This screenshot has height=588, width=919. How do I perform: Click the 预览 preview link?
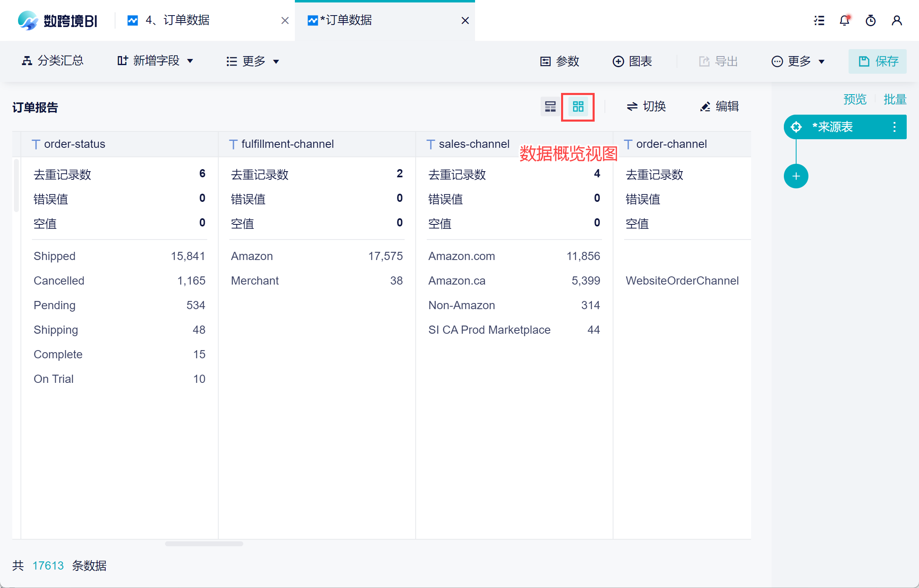855,99
